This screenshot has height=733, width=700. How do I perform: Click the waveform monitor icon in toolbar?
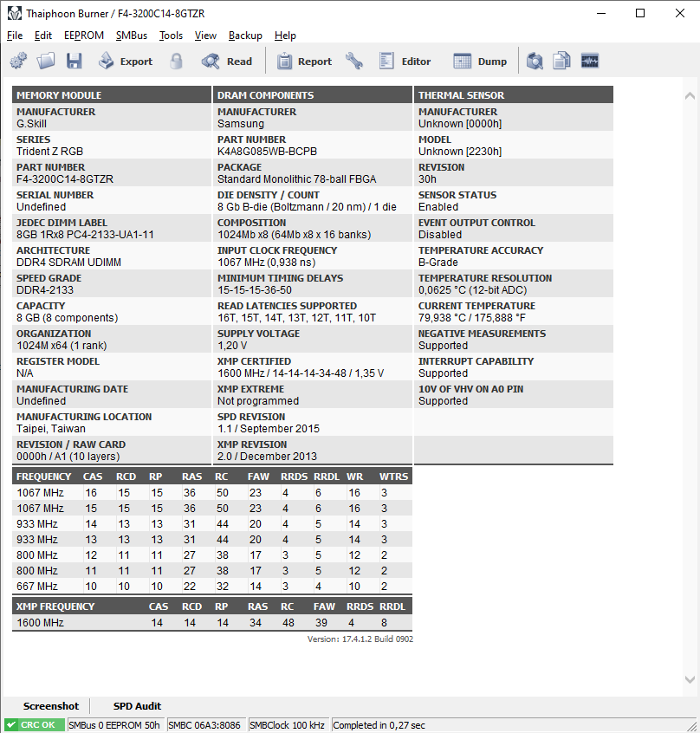[590, 62]
